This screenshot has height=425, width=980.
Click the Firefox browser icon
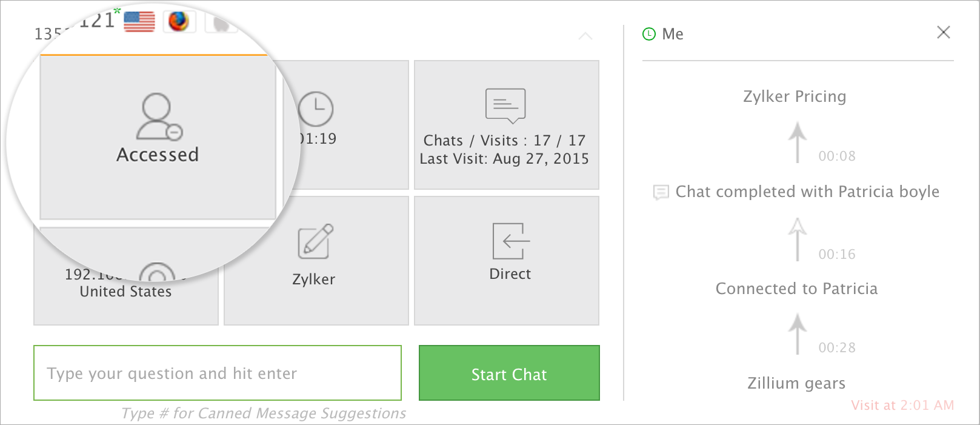pyautogui.click(x=179, y=21)
